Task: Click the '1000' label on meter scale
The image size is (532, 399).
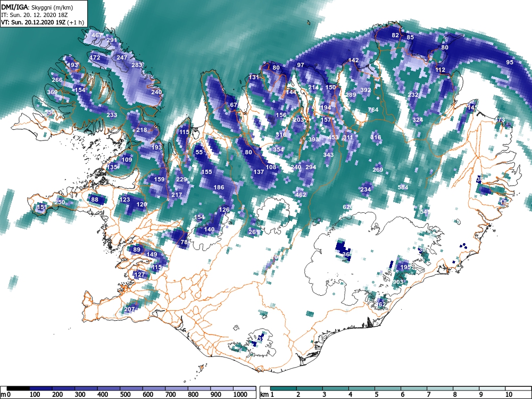Action: click(x=240, y=395)
